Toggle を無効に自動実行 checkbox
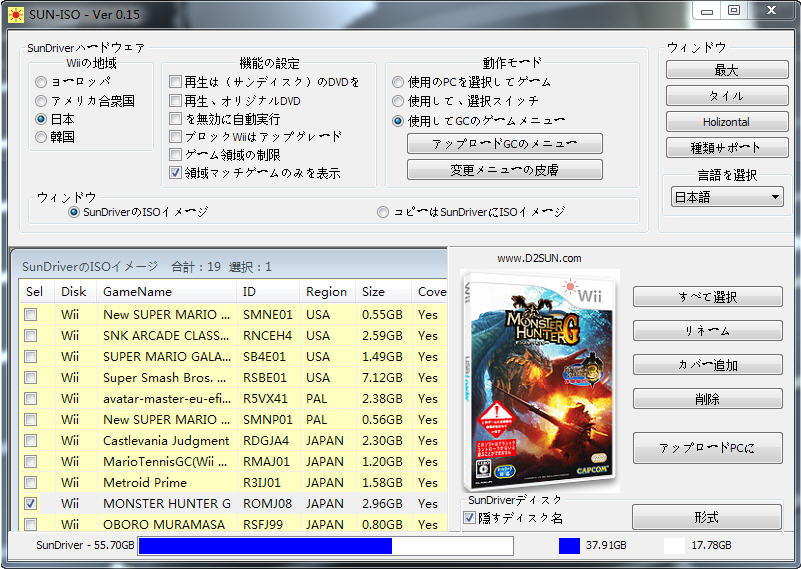Image resolution: width=801 pixels, height=569 pixels. coord(175,119)
